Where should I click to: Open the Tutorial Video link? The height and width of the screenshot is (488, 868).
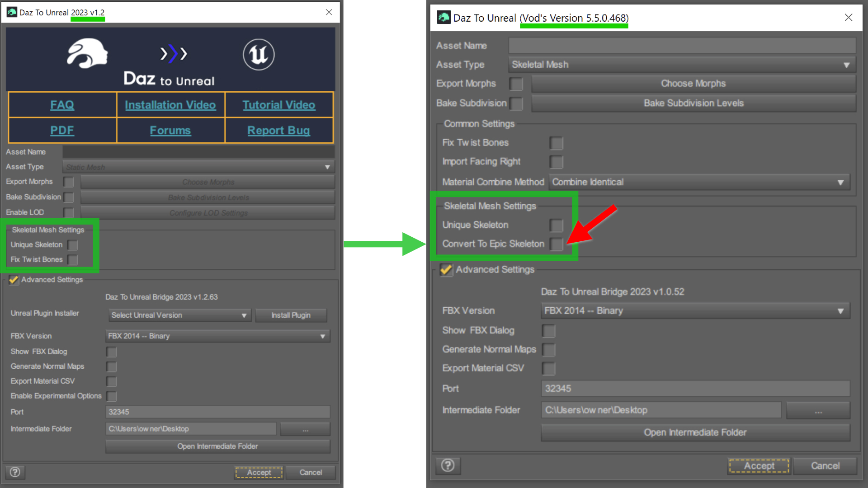pos(279,105)
